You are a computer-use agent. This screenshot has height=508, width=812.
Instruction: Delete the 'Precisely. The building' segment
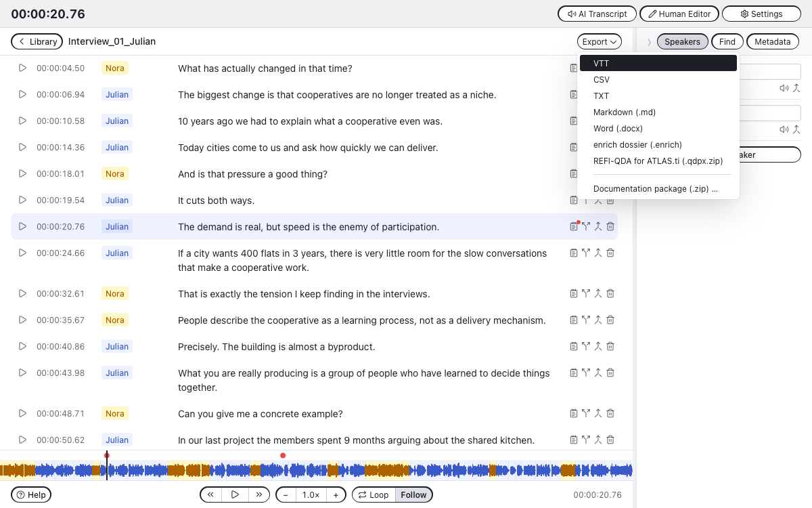[610, 346]
